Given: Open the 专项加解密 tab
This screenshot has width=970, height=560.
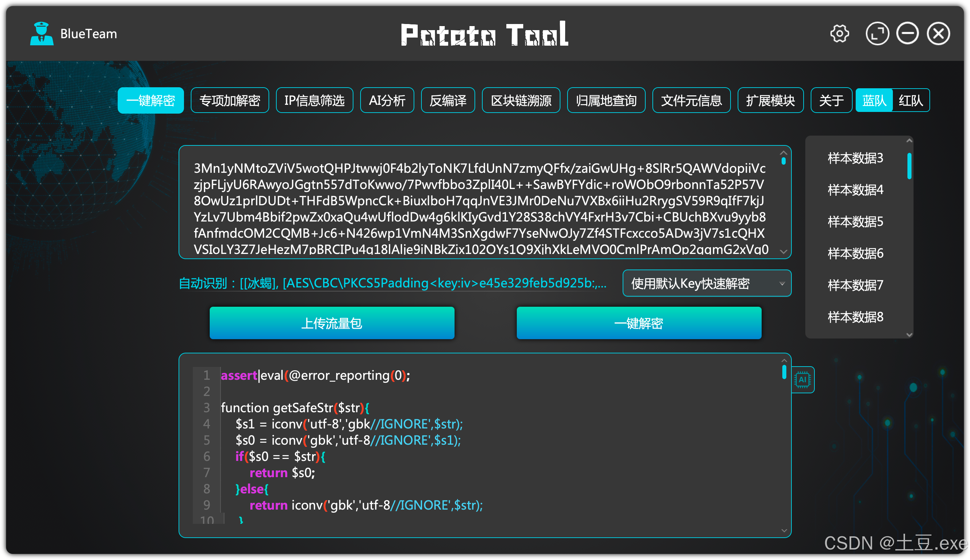Looking at the screenshot, I should pos(230,100).
